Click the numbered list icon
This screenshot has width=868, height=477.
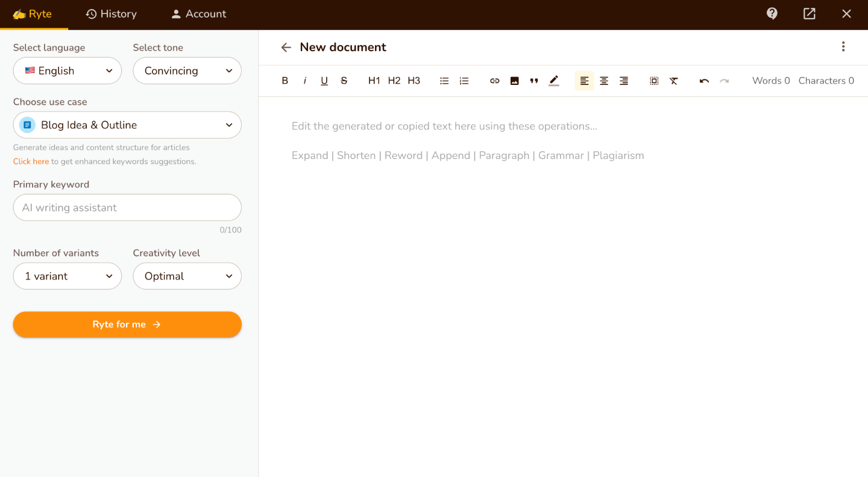[x=464, y=81]
